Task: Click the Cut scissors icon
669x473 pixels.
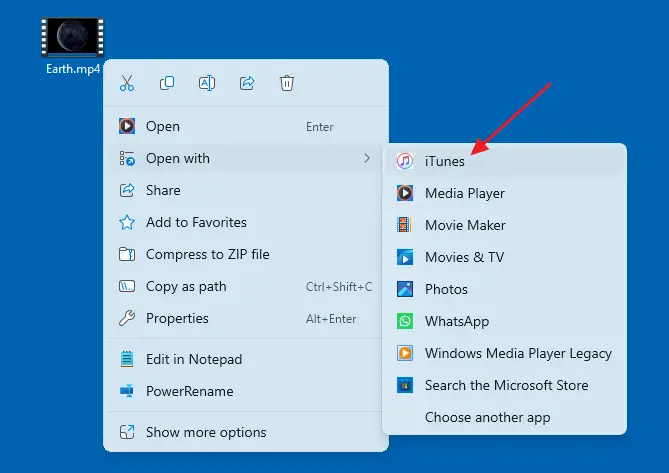Action: click(x=127, y=83)
